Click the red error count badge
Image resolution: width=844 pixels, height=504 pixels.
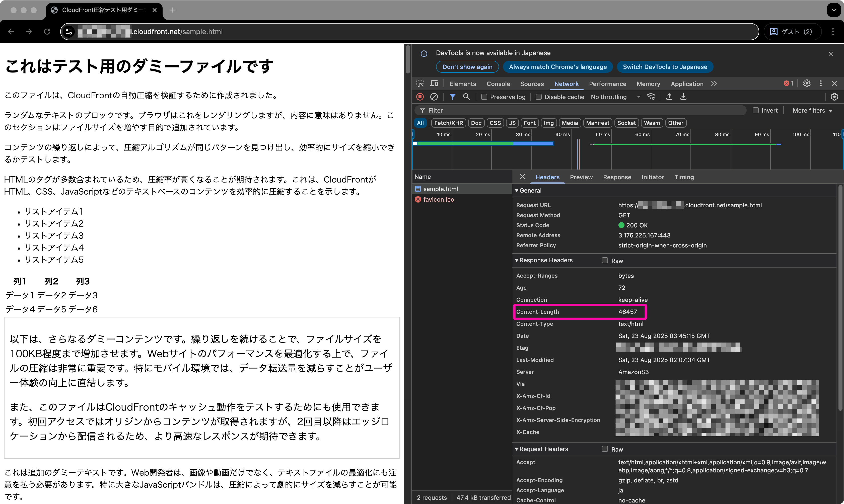[x=788, y=83]
